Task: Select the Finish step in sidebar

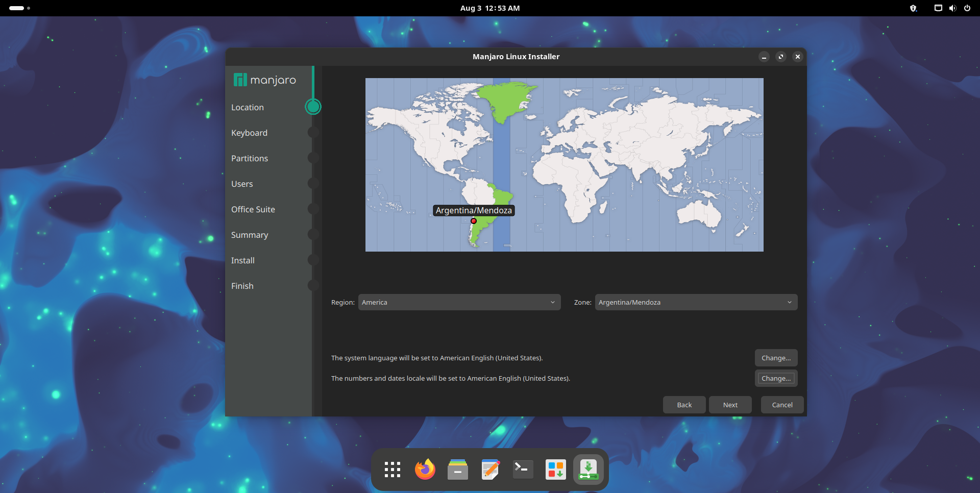Action: (242, 286)
